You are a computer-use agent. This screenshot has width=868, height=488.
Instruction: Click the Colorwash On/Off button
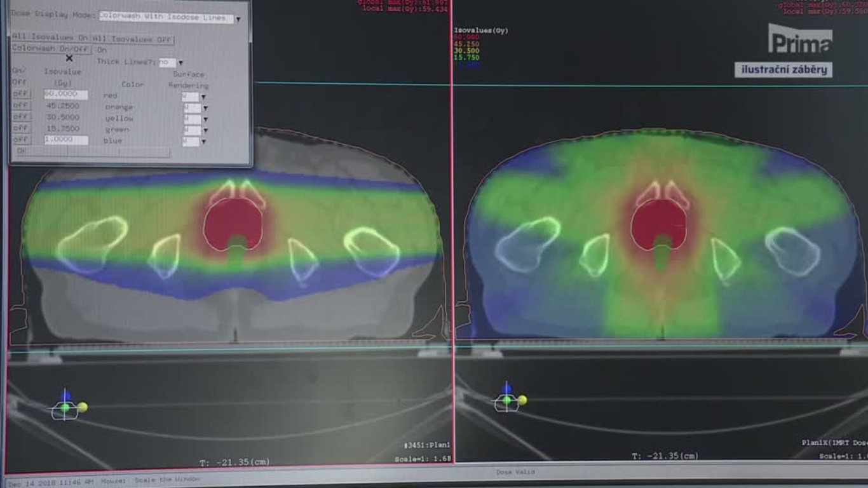[51, 48]
